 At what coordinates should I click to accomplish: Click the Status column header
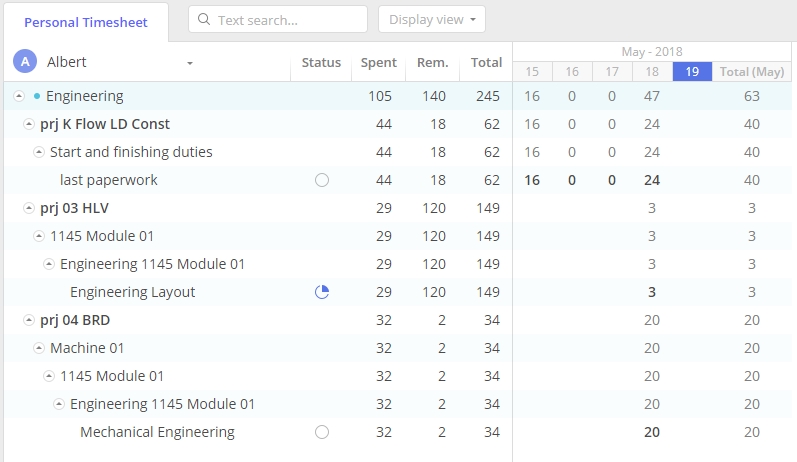(x=321, y=63)
